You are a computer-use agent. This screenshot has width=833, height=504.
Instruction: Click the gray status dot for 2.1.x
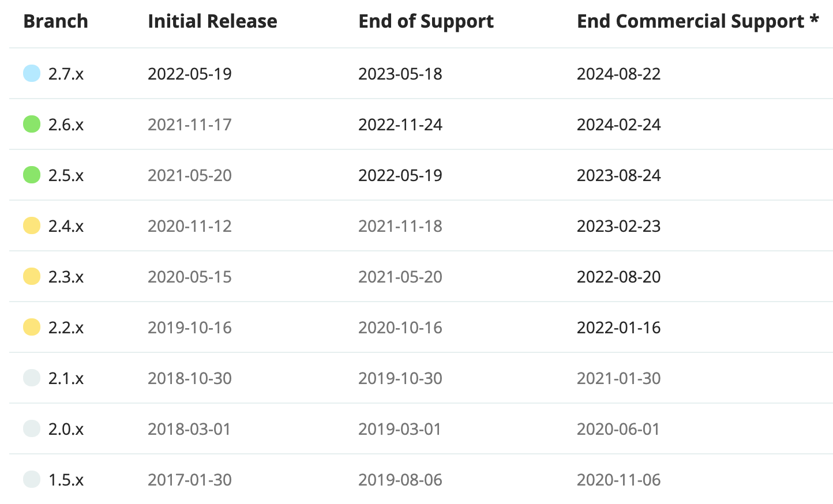pyautogui.click(x=32, y=378)
